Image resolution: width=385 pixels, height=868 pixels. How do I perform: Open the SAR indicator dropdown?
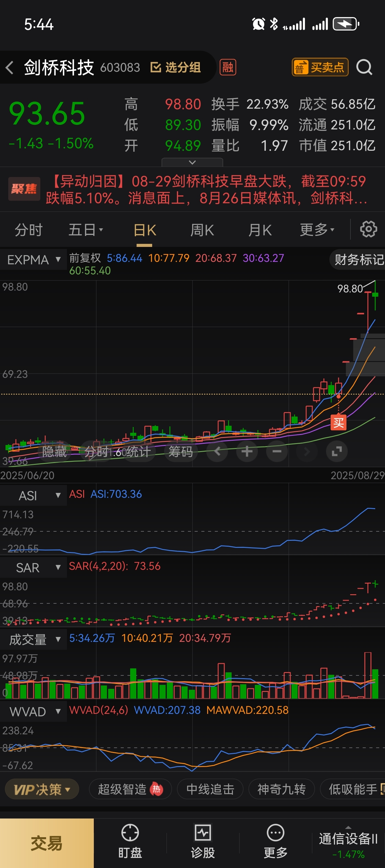point(33,568)
